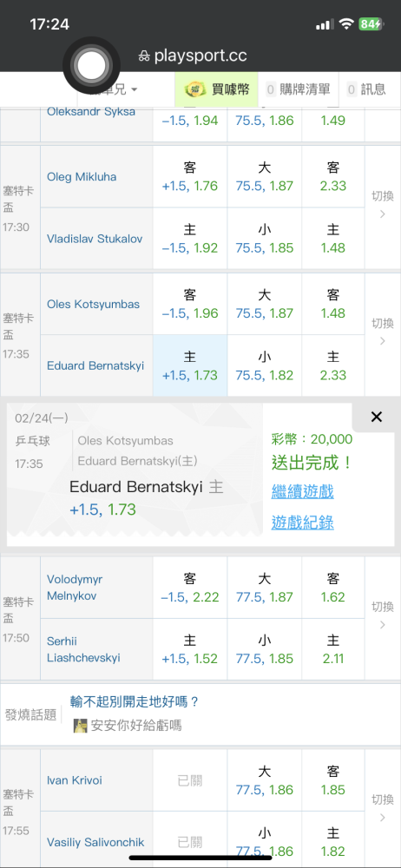This screenshot has width=401, height=868.
Task: Deselect highlighted 主 +1.5, 1.73 Bernatskyi bet
Action: coord(190,365)
